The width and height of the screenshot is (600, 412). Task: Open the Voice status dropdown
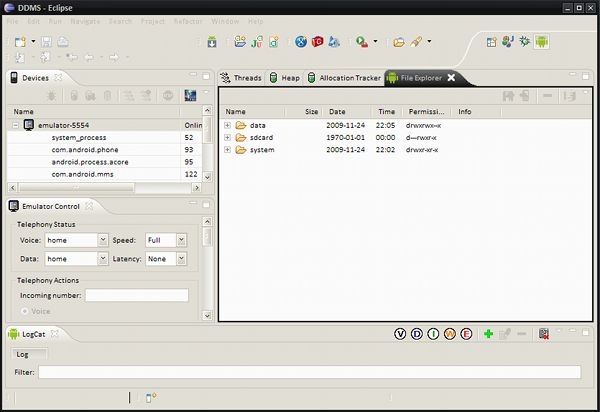tap(103, 240)
